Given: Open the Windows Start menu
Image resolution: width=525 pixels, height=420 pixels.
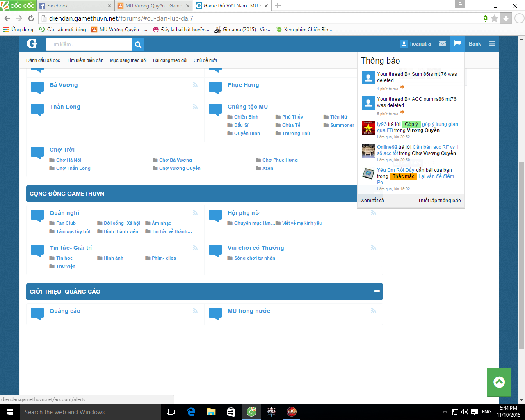Looking at the screenshot, I should point(10,412).
